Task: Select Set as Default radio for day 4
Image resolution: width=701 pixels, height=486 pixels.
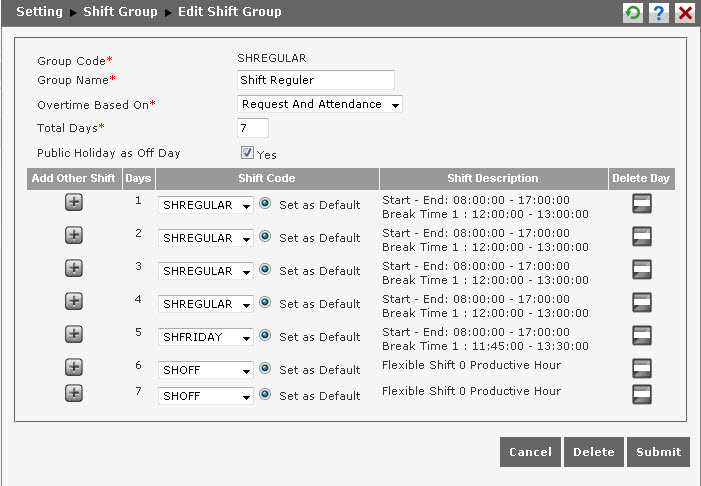Action: pyautogui.click(x=265, y=302)
